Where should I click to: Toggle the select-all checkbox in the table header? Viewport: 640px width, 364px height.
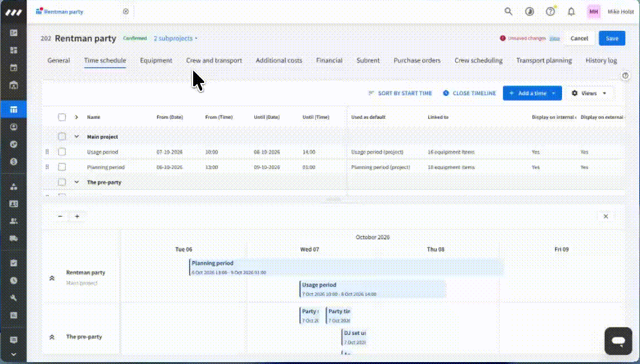[x=62, y=118]
